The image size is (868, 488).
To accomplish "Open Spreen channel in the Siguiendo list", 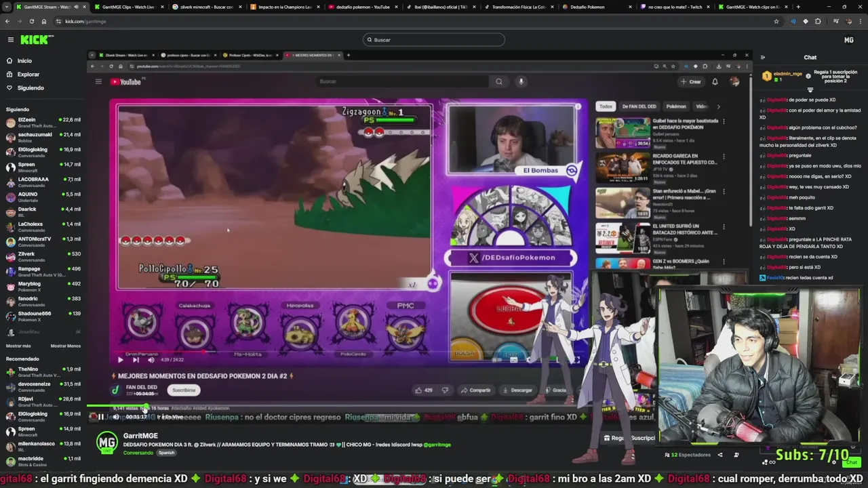I will [x=43, y=167].
